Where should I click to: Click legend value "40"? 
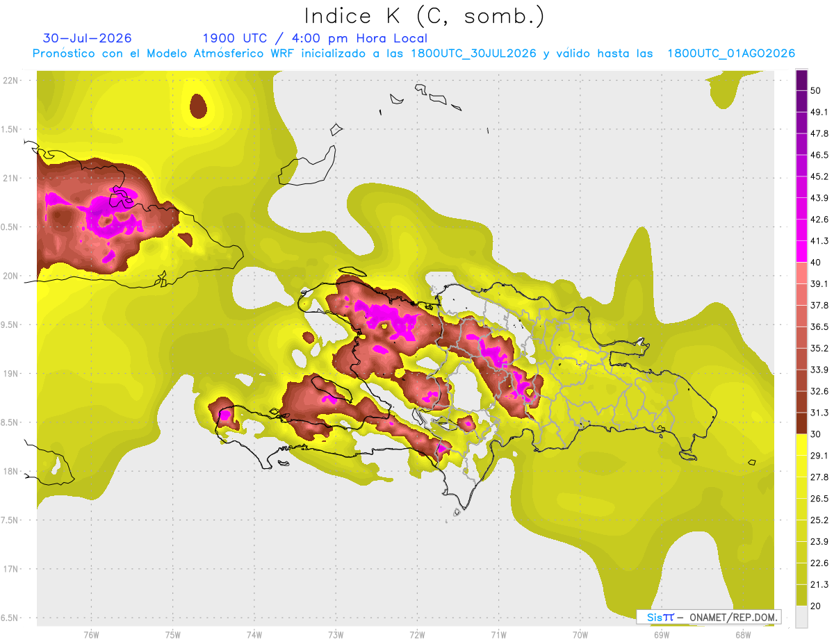pos(816,262)
